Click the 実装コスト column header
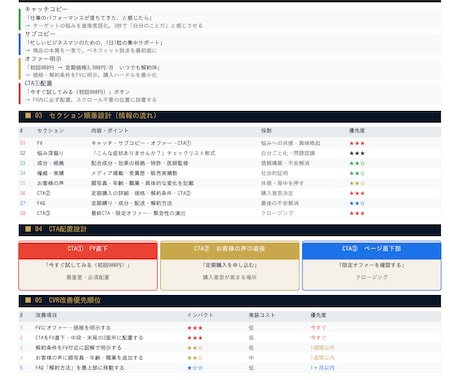Image resolution: width=460 pixels, height=380 pixels. tap(262, 315)
